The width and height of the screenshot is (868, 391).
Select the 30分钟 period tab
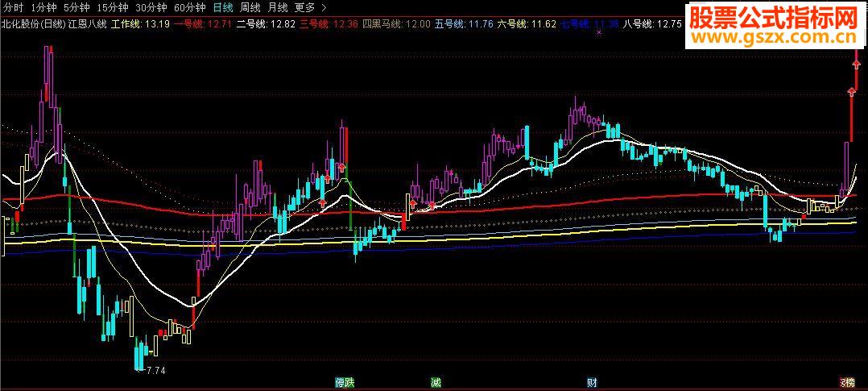coord(151,8)
